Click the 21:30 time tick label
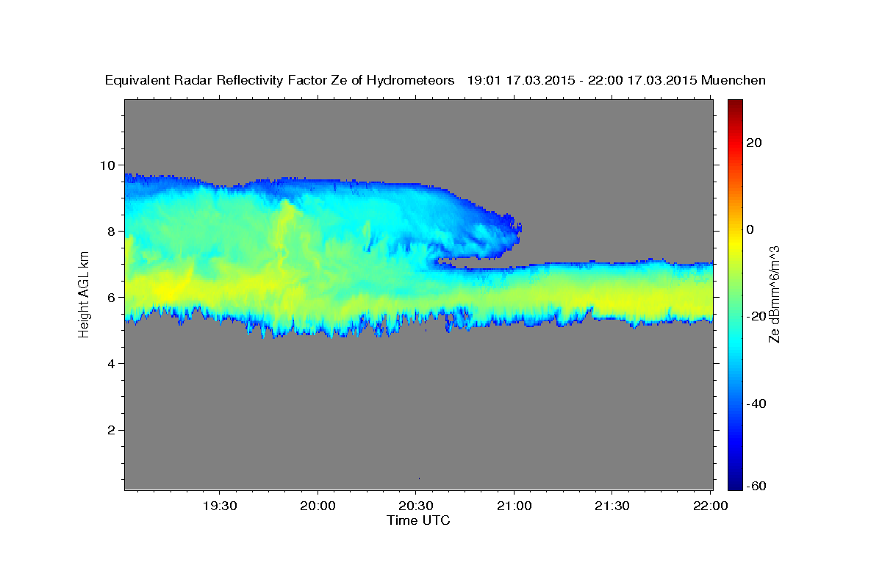 pos(612,506)
